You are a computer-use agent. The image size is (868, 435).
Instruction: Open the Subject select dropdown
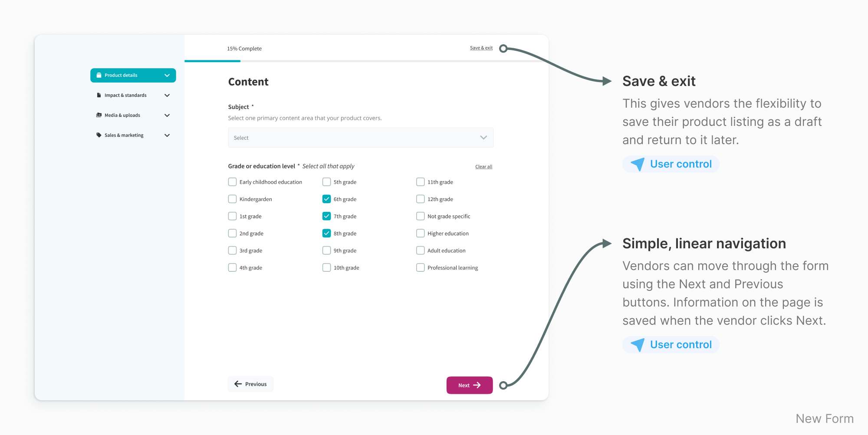(x=360, y=138)
